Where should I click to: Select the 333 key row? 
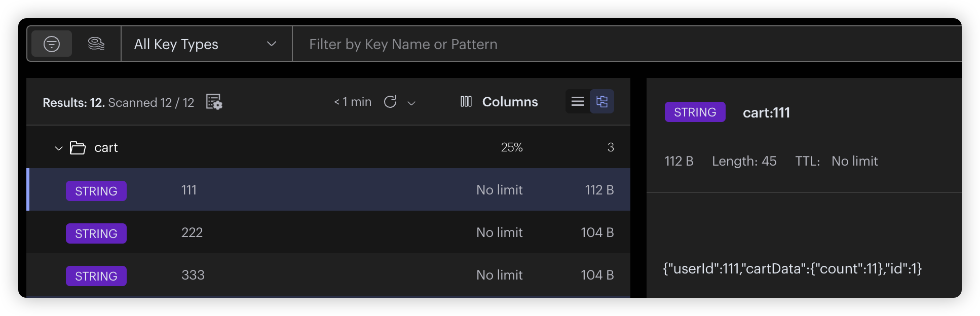click(328, 275)
